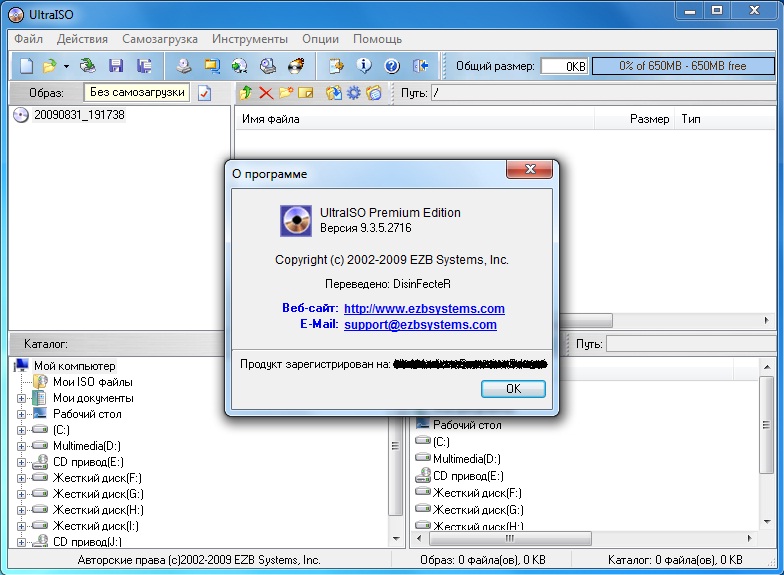Click the red X delete icon
The height and width of the screenshot is (575, 784).
(266, 92)
